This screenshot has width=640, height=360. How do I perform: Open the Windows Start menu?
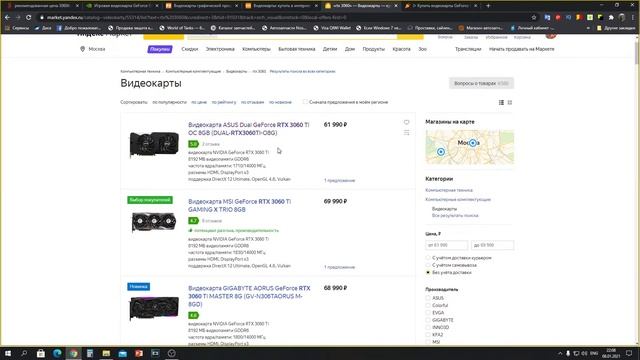(x=7, y=353)
